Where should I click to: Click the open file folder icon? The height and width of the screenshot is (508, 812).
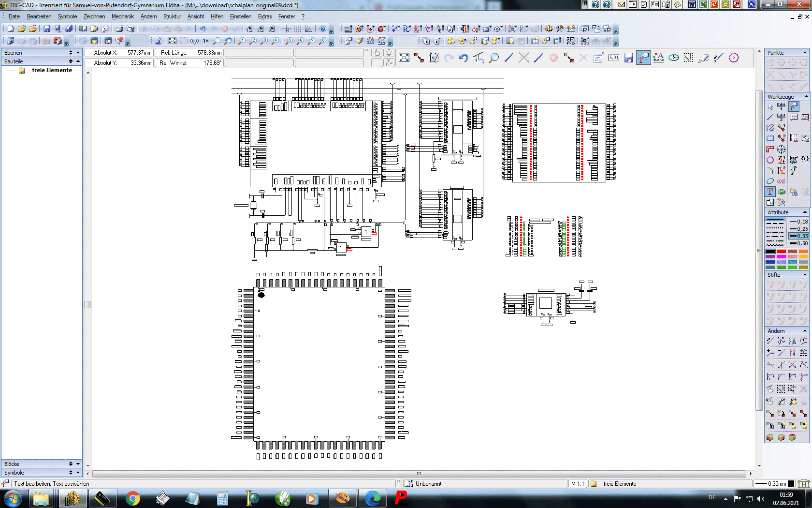pos(22,29)
